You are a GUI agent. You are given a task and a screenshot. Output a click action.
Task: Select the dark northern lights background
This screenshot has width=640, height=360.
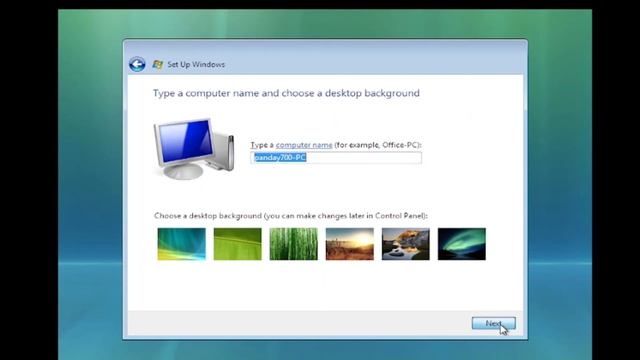click(462, 244)
